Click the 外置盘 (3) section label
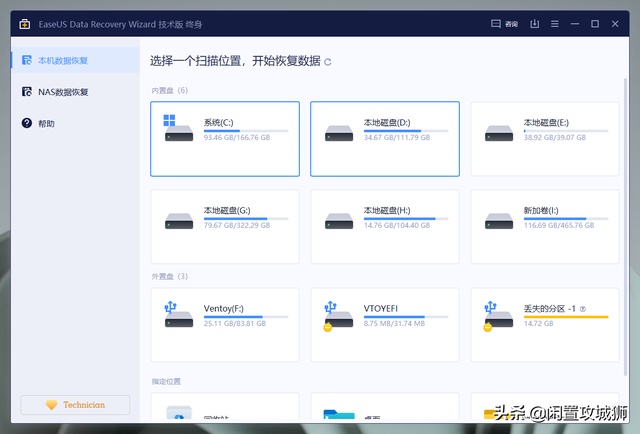The height and width of the screenshot is (434, 640). [x=169, y=276]
